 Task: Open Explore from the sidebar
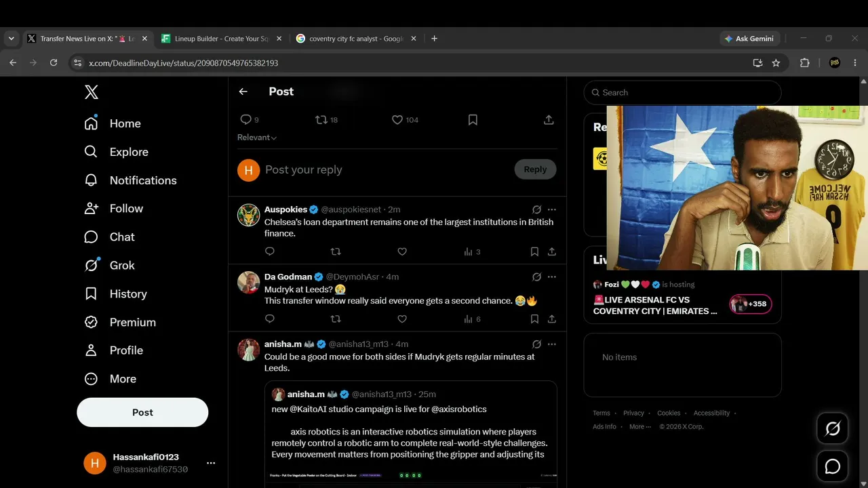[116, 152]
